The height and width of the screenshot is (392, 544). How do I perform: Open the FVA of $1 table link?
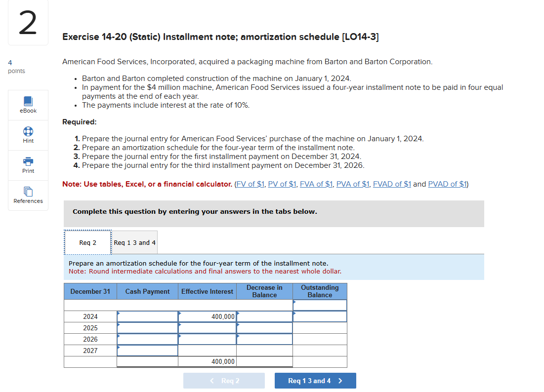(316, 184)
